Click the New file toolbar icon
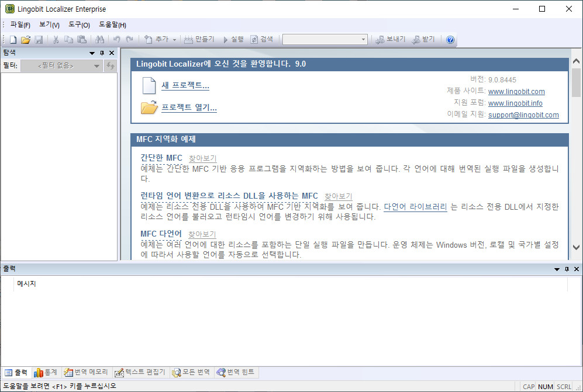The height and width of the screenshot is (392, 583). click(x=13, y=39)
